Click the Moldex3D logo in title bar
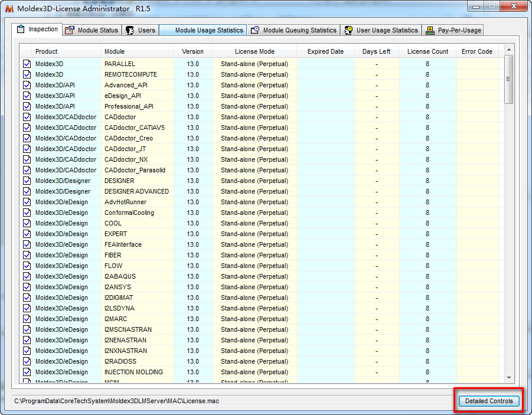 pos(9,8)
